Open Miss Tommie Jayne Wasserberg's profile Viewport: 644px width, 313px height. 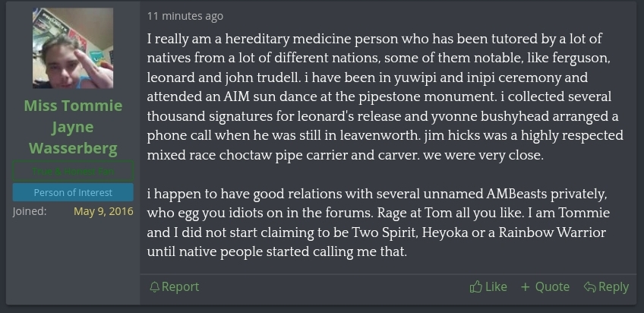pos(73,127)
